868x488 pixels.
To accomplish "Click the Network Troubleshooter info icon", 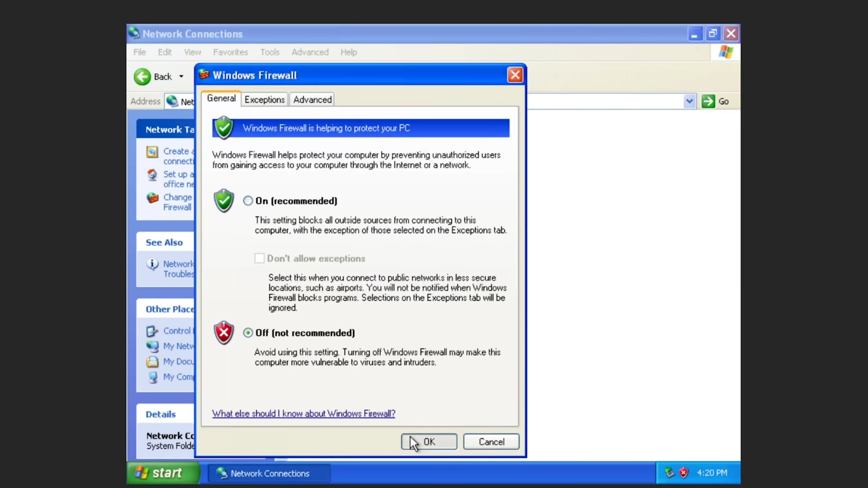I will pyautogui.click(x=152, y=264).
